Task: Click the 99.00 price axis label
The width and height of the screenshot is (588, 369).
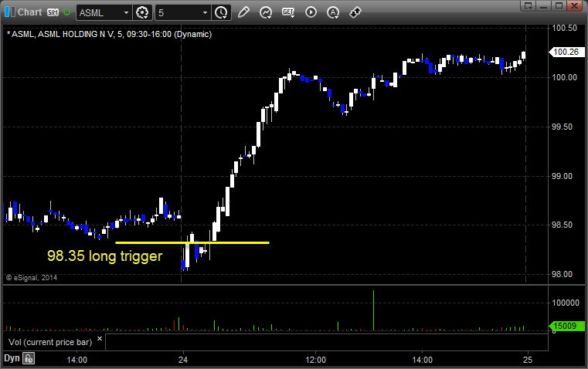Action: 563,177
